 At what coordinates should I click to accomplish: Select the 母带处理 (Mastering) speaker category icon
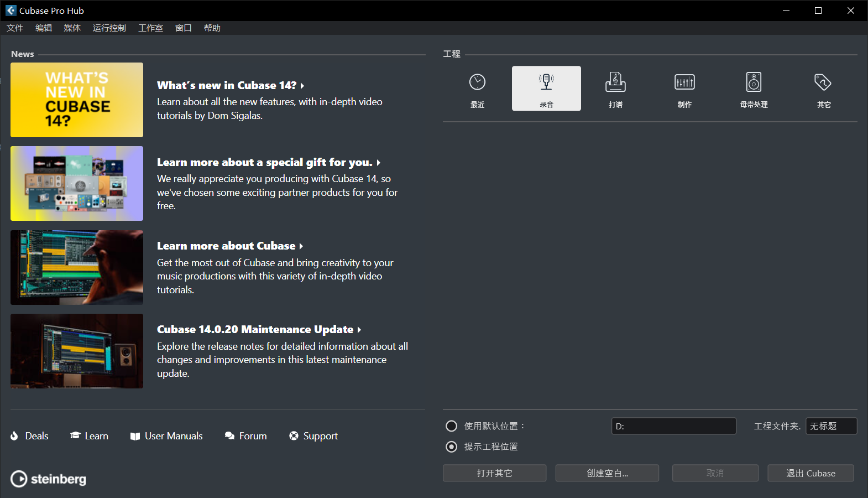pos(754,89)
